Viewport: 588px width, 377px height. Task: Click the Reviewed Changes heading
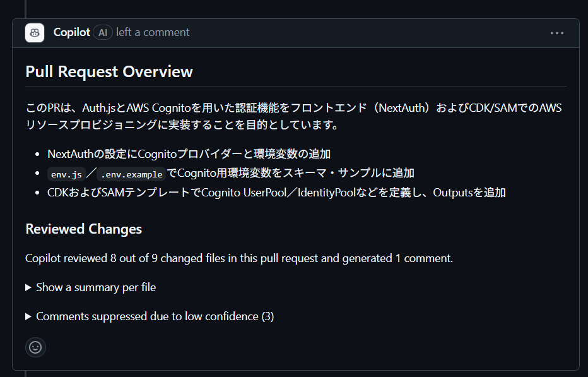[84, 229]
